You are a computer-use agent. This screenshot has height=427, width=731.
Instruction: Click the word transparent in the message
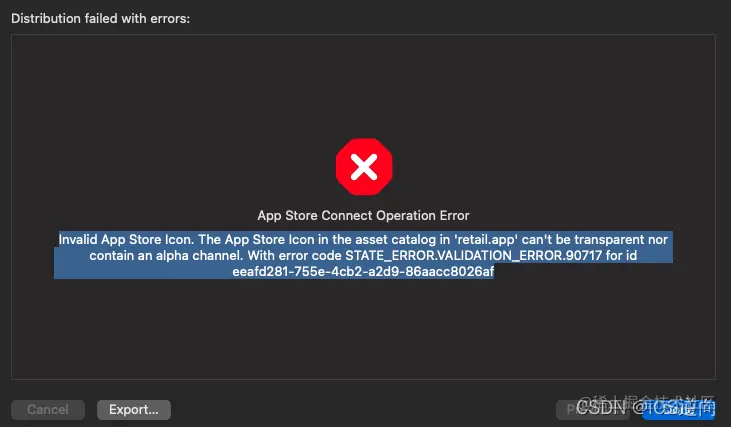(x=609, y=240)
